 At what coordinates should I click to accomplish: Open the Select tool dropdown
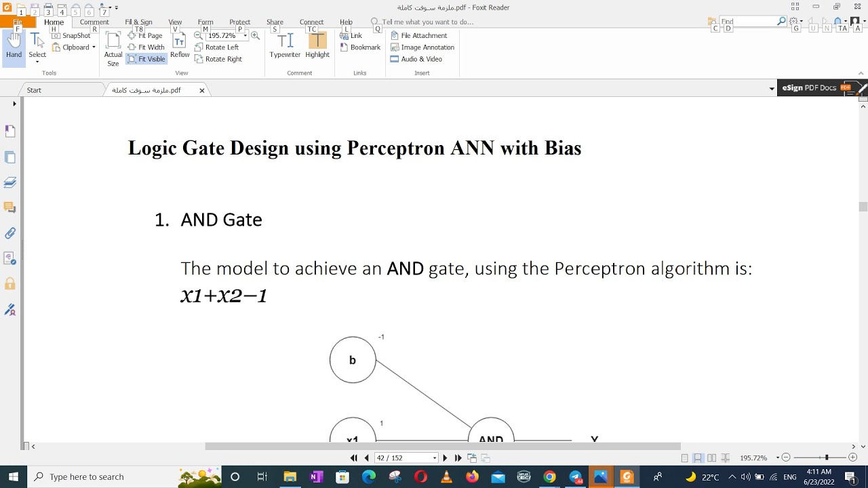pyautogui.click(x=37, y=62)
